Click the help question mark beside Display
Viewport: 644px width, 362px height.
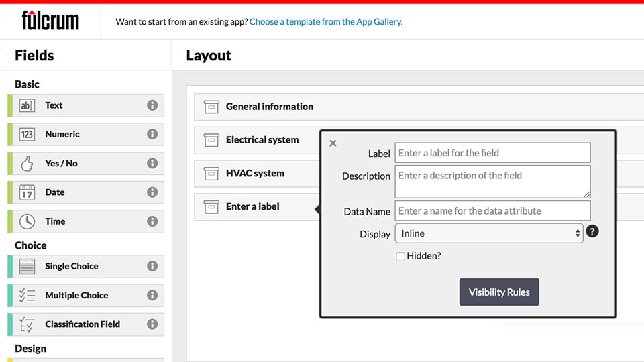click(592, 232)
